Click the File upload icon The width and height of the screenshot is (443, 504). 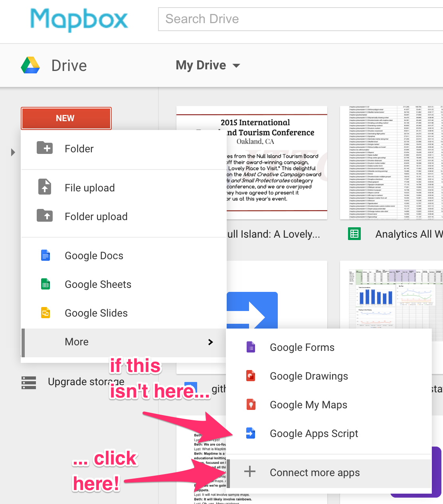45,187
